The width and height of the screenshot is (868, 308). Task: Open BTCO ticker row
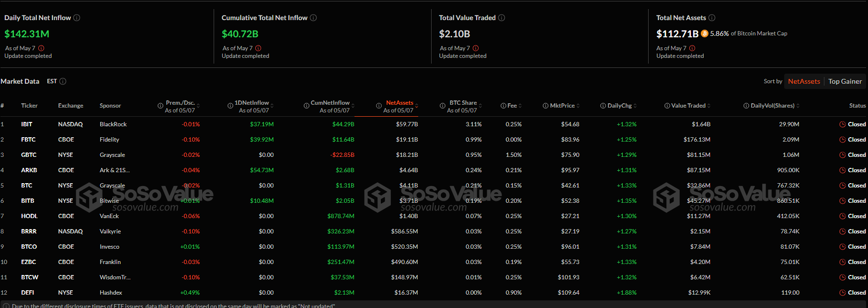(29, 247)
